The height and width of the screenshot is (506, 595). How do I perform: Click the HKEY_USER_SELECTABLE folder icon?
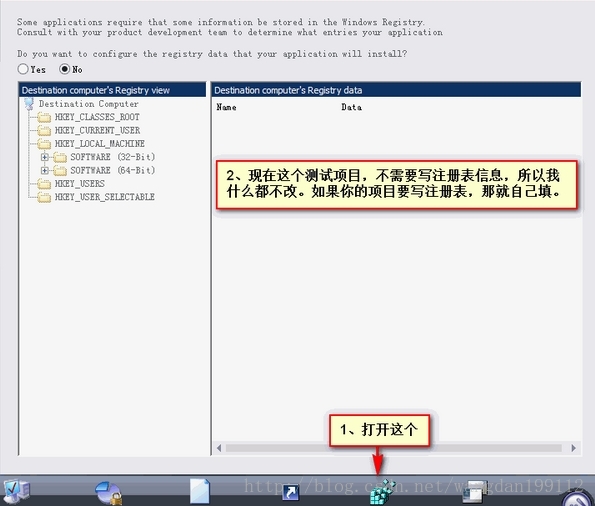point(44,197)
